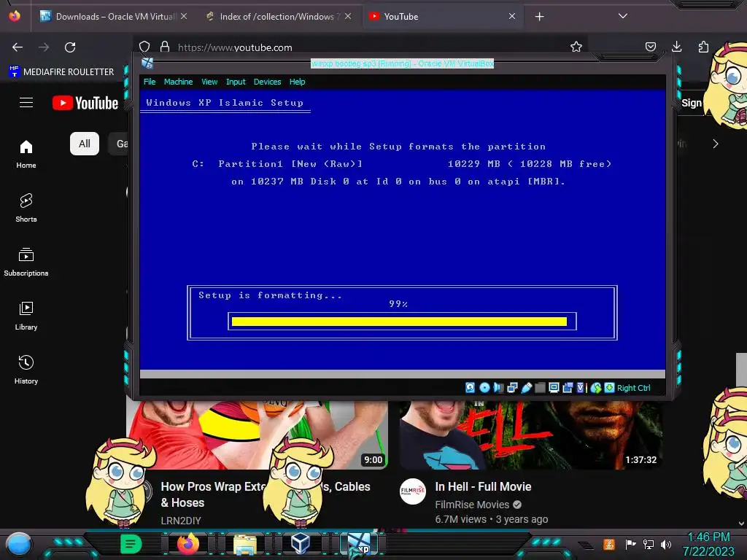This screenshot has width=747, height=560.
Task: Open LRN2DIY channel link
Action: 181,521
